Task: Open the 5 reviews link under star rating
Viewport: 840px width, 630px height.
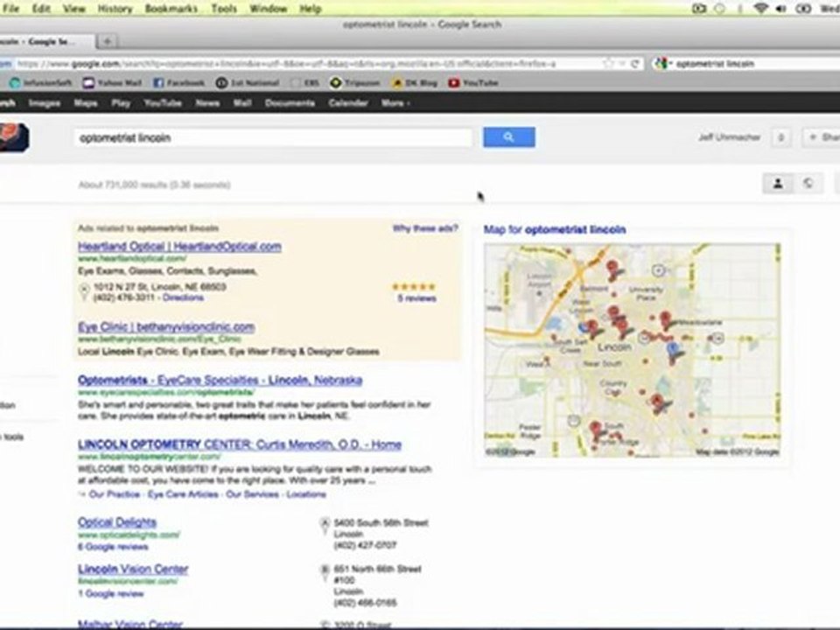Action: pyautogui.click(x=416, y=298)
